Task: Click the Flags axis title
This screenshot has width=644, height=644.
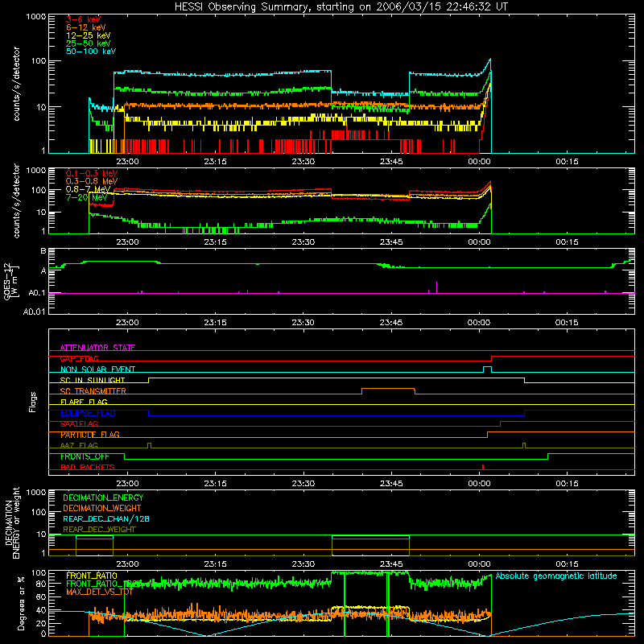Action: [33, 402]
